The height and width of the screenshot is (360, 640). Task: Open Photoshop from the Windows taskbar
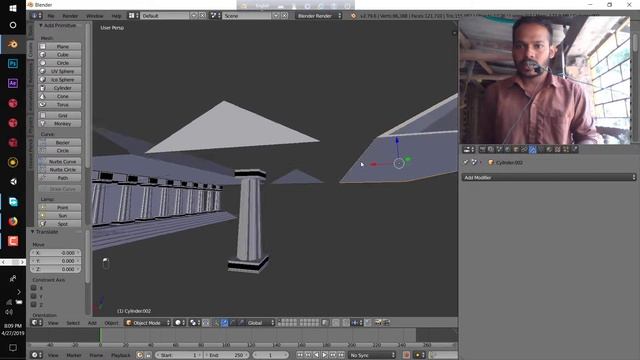[13, 64]
